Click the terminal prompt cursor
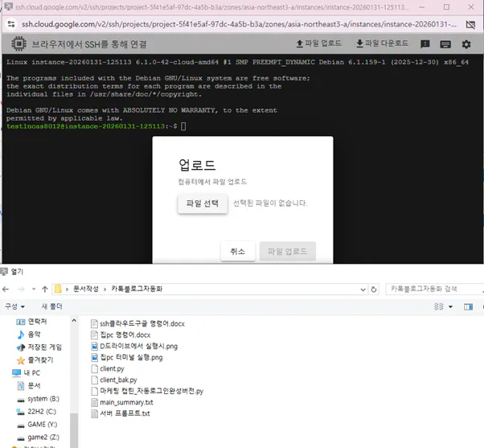 pos(183,126)
